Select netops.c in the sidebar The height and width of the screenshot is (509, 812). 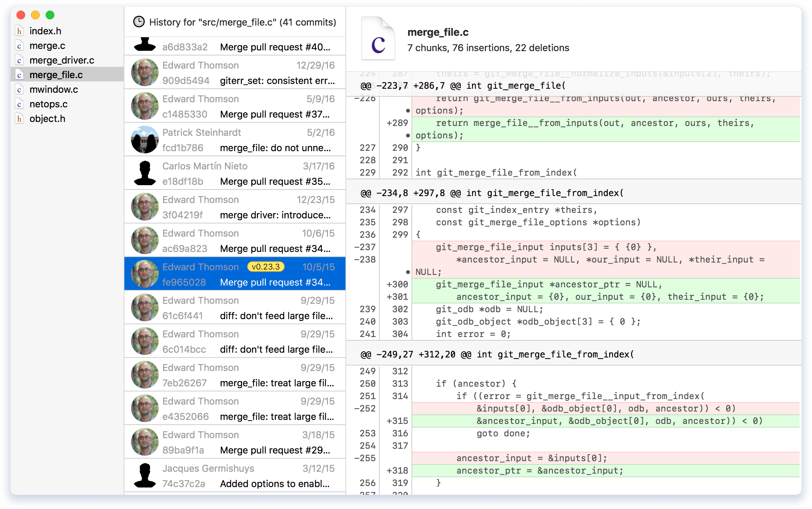tap(49, 104)
